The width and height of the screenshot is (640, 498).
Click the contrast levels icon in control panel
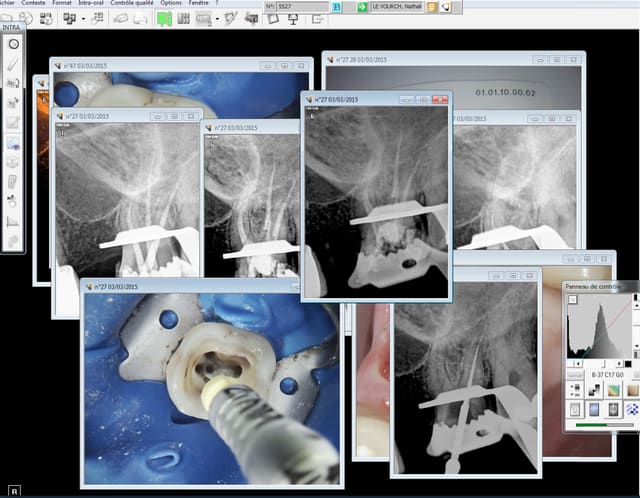(575, 390)
